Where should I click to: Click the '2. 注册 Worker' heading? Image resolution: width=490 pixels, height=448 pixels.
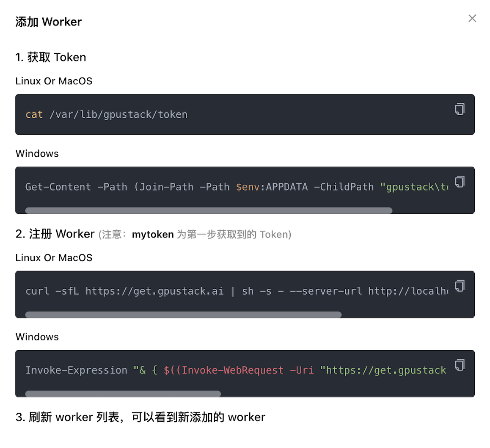[x=55, y=234]
